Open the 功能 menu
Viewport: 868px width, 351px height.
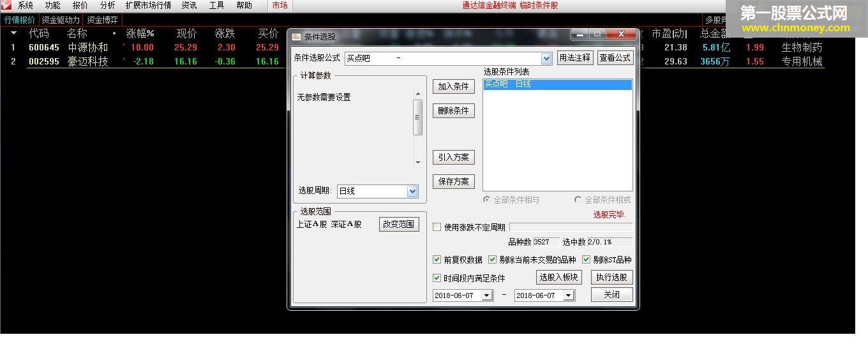coord(53,5)
